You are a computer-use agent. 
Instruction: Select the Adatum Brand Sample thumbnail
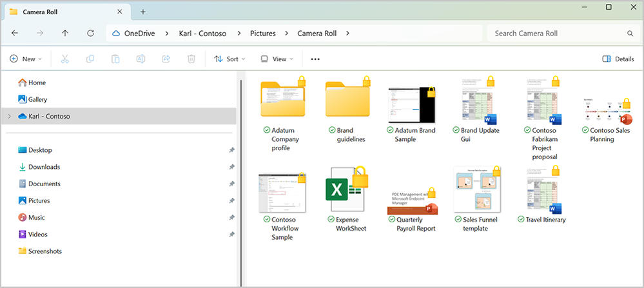412,104
